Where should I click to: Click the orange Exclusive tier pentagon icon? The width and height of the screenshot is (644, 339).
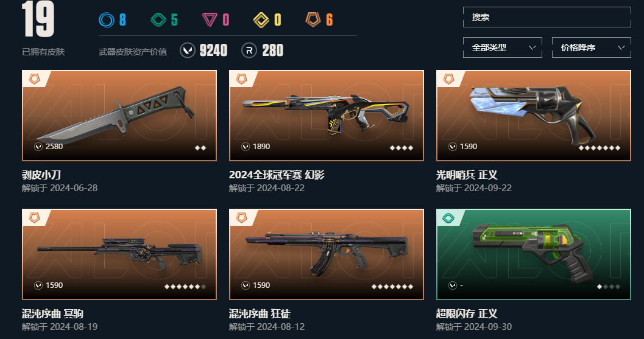pyautogui.click(x=313, y=19)
